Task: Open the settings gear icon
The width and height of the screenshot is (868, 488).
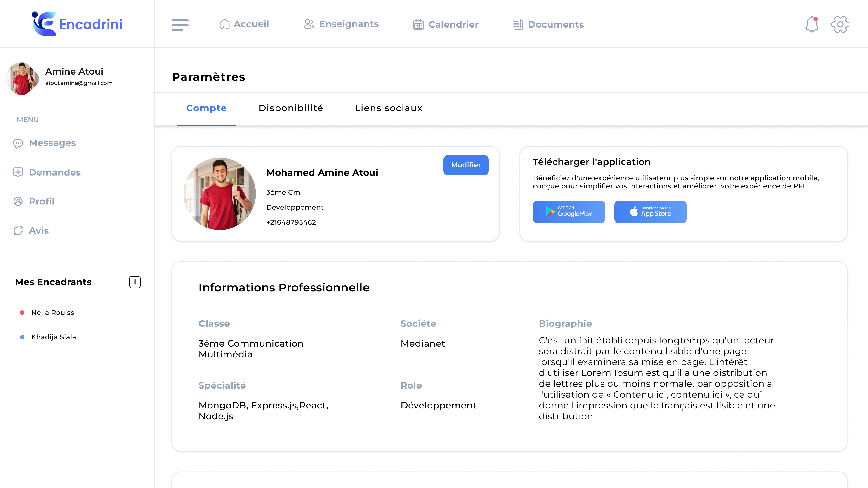Action: pyautogui.click(x=840, y=24)
